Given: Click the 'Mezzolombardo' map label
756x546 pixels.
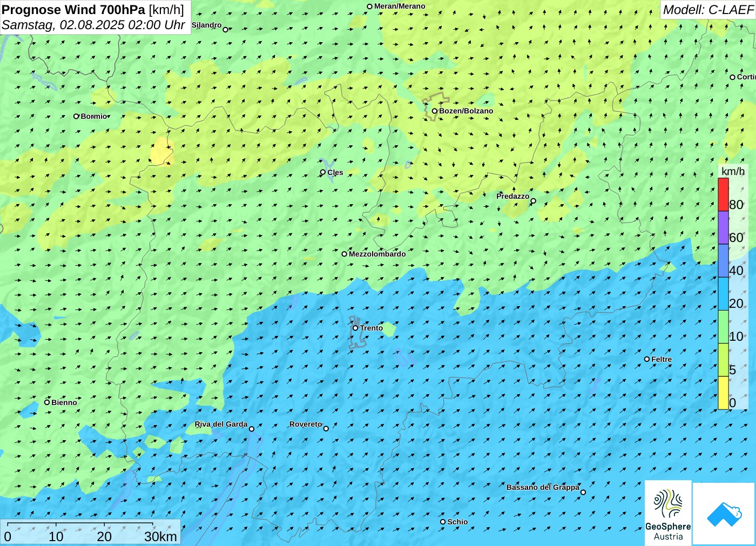Looking at the screenshot, I should pos(377,254).
